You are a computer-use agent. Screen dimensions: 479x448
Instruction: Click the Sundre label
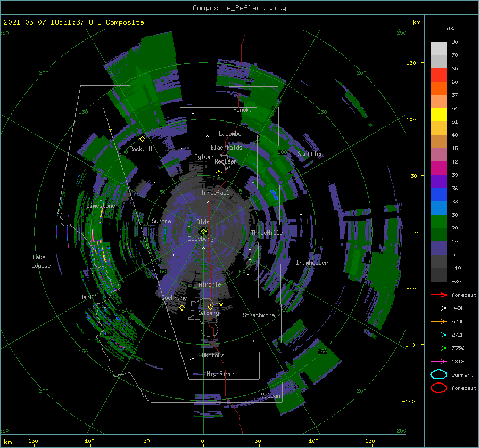tap(161, 221)
